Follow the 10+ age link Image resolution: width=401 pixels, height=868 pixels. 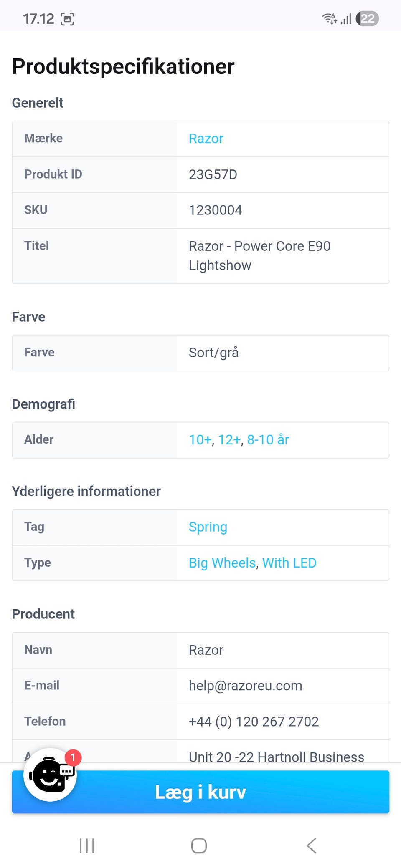tap(200, 440)
